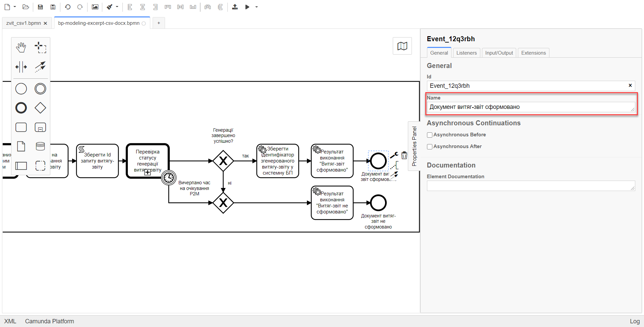The height and width of the screenshot is (327, 644).
Task: Open the Input/Output properties tab
Action: (x=499, y=53)
